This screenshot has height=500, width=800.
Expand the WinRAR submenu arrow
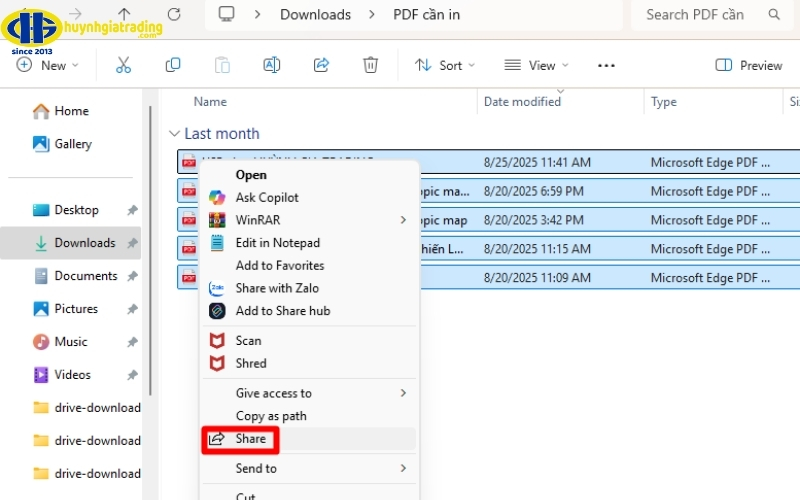403,220
